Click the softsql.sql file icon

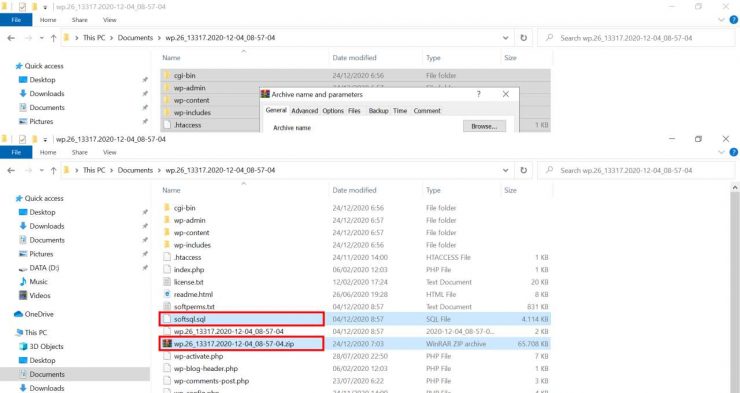(167, 319)
